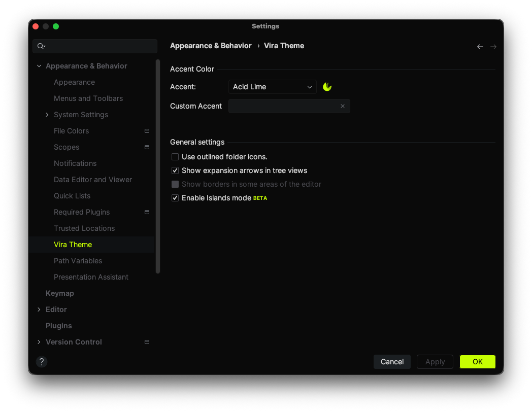The height and width of the screenshot is (412, 532).
Task: Click the project-level icon beside Required Plugins
Action: pos(147,212)
